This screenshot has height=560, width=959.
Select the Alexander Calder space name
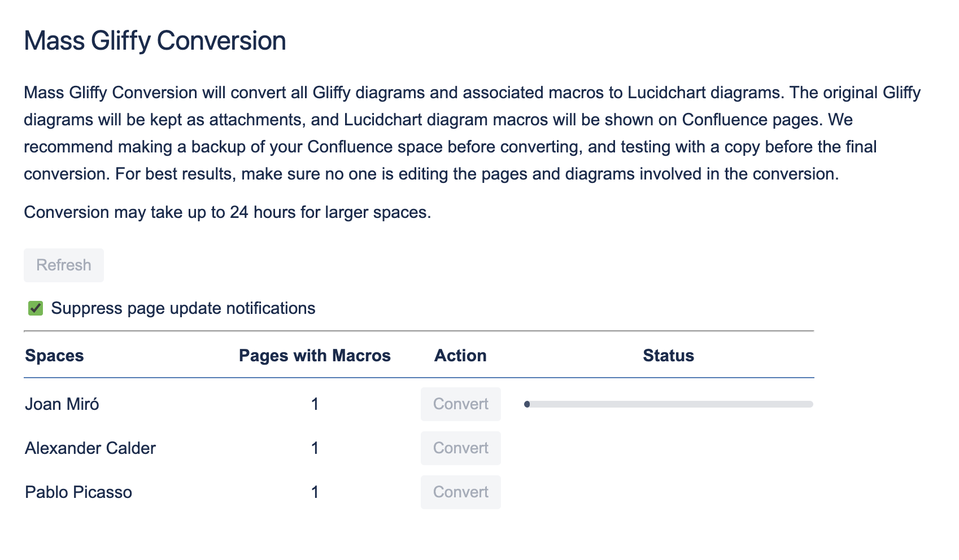(90, 448)
